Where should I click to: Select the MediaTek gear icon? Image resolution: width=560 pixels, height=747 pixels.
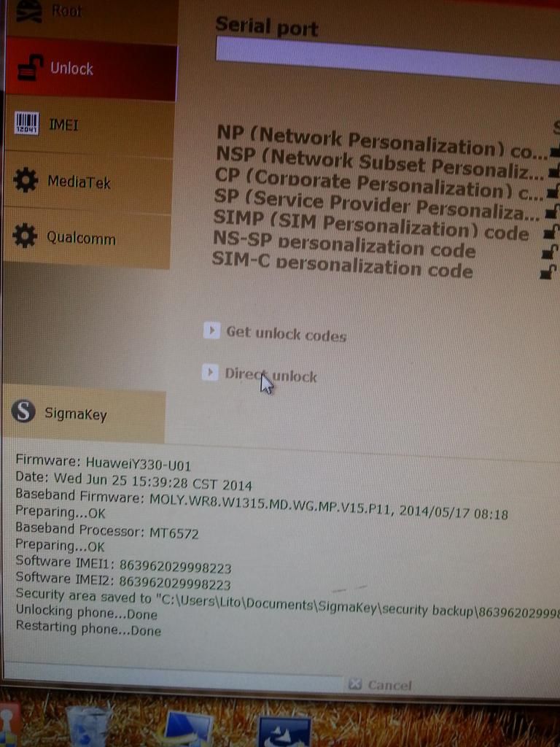point(25,180)
